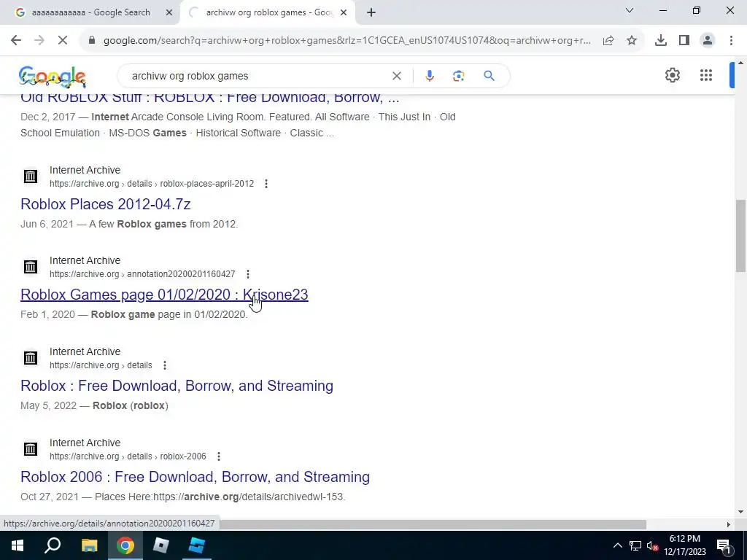Screen dimensions: 747x560
Task: Open Roblox Places 2012-04.7z result
Action: [x=105, y=204]
